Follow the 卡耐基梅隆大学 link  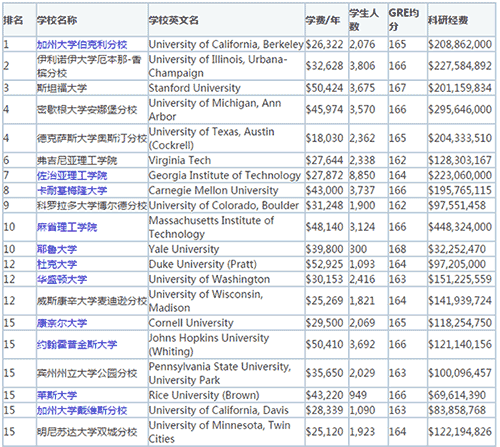(x=72, y=191)
